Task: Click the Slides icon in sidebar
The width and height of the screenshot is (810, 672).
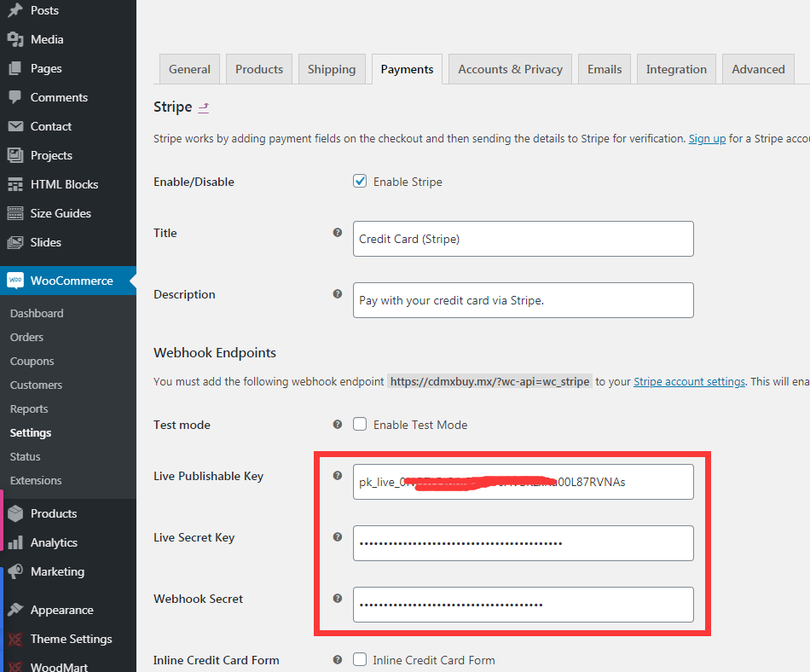Action: point(15,242)
